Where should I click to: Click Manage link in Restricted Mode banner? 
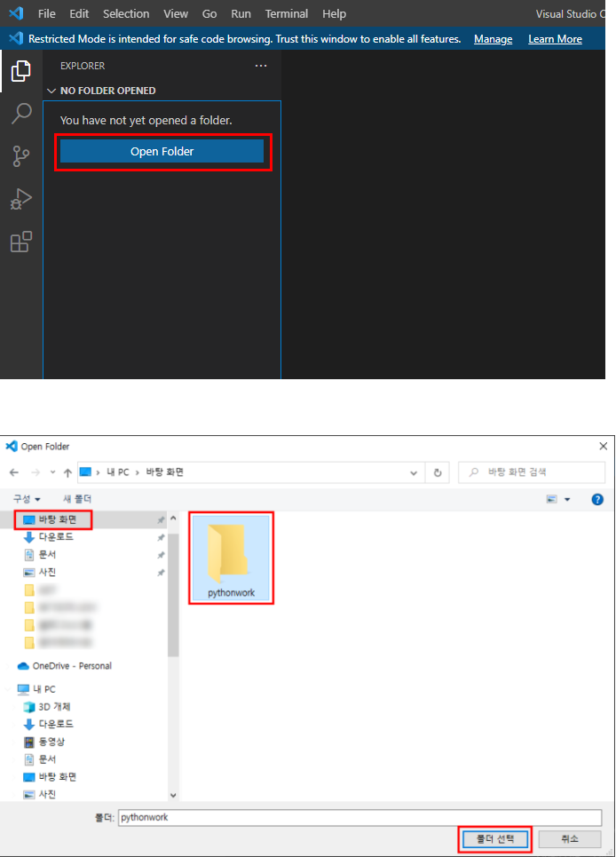click(494, 39)
